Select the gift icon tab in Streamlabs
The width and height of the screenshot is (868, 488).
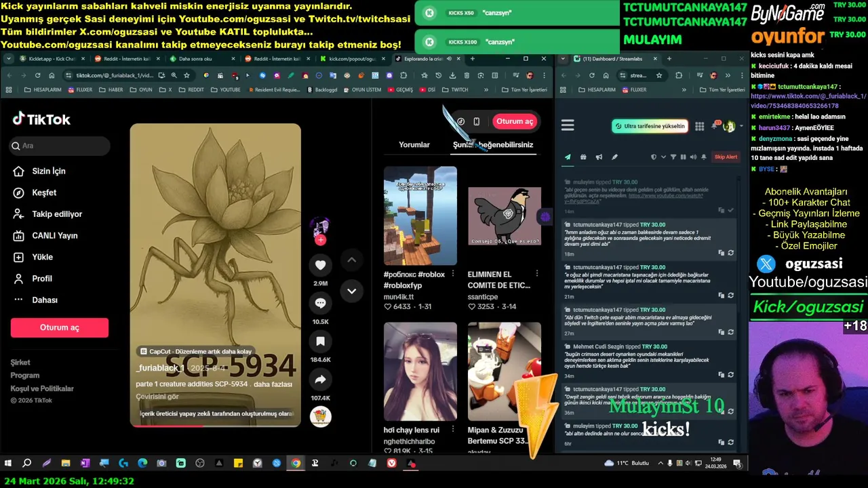pyautogui.click(x=583, y=157)
